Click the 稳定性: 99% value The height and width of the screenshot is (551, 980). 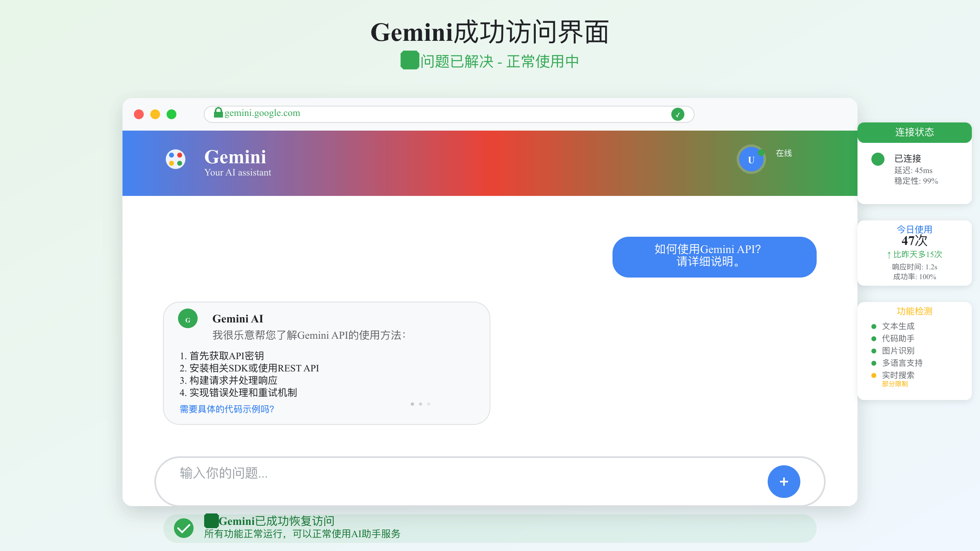coord(916,181)
